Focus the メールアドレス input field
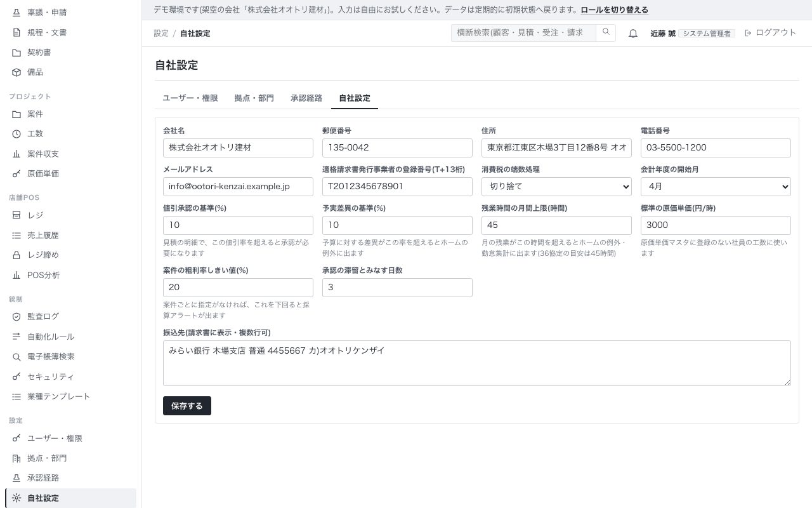This screenshot has width=812, height=508. click(238, 187)
